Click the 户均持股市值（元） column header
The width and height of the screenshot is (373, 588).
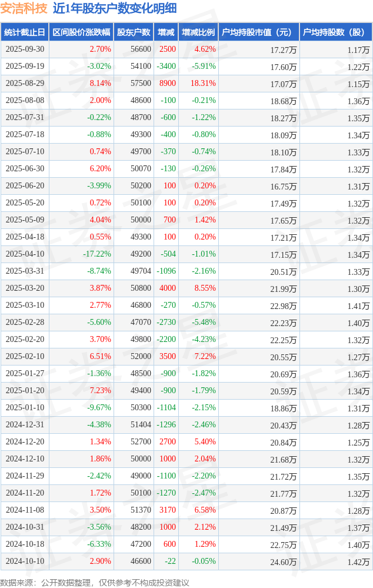258,32
